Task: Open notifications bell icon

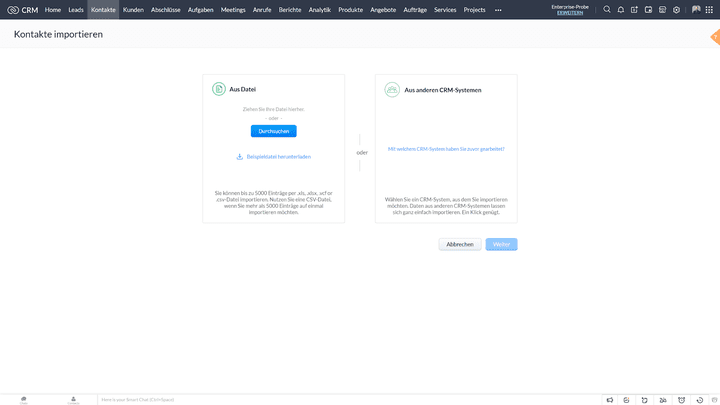Action: click(x=620, y=9)
